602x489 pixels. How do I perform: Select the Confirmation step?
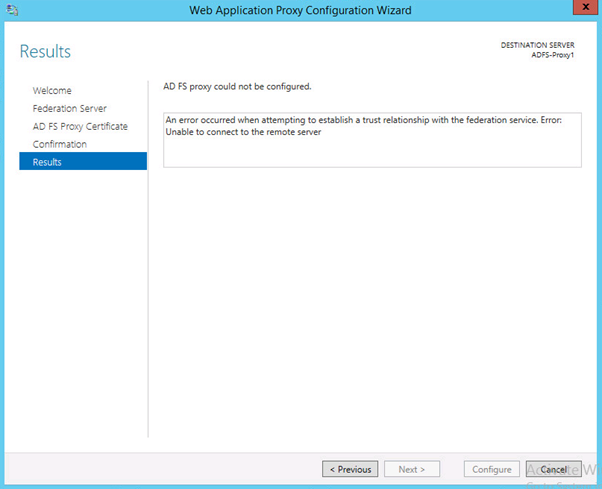60,144
